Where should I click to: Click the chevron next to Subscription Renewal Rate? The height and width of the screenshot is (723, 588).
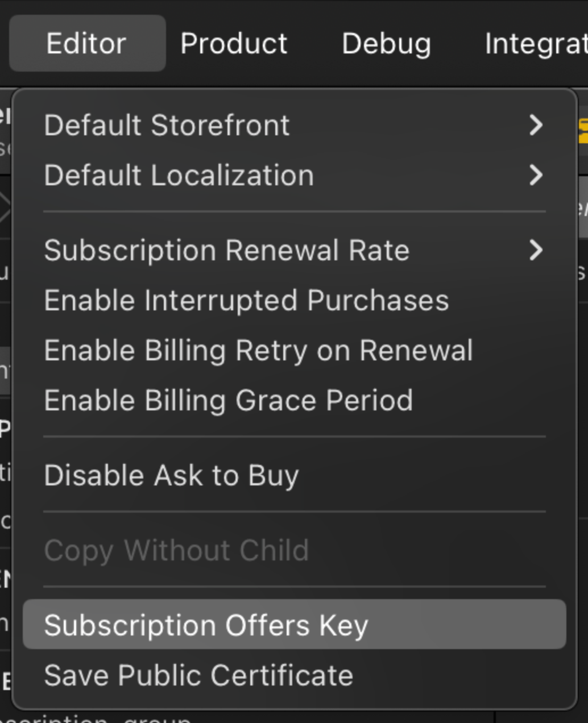[535, 250]
